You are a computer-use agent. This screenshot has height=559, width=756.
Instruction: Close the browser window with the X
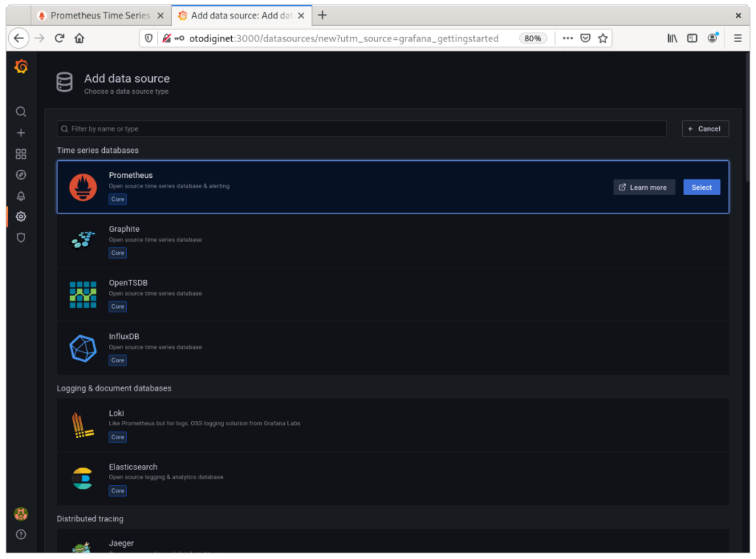(738, 16)
